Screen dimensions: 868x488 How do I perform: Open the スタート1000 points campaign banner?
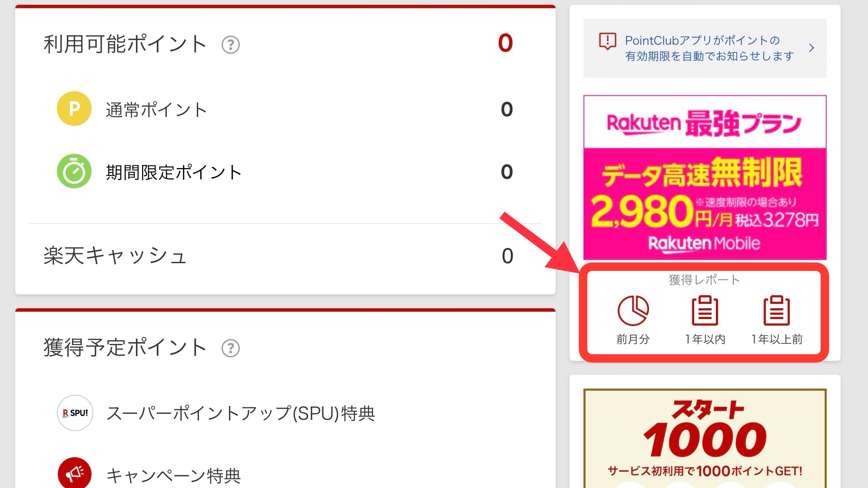coord(705,439)
